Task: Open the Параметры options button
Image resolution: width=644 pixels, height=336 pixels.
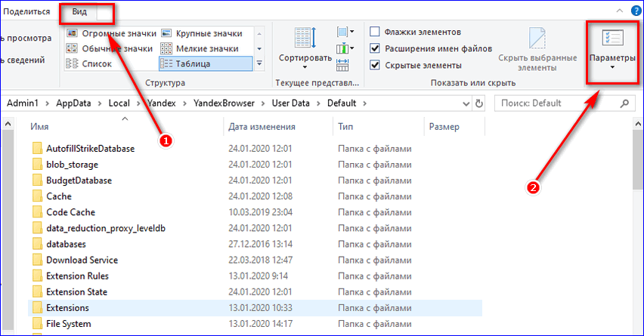Action: (x=613, y=49)
